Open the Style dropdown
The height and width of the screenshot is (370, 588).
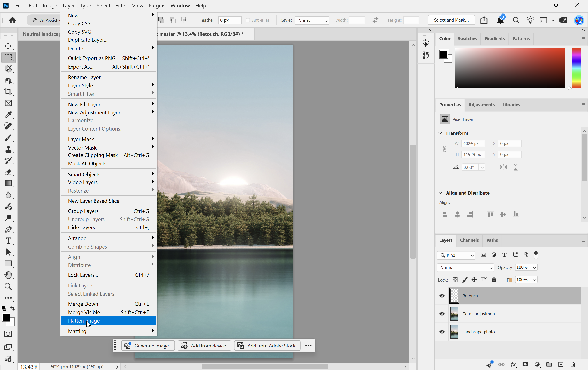(312, 21)
